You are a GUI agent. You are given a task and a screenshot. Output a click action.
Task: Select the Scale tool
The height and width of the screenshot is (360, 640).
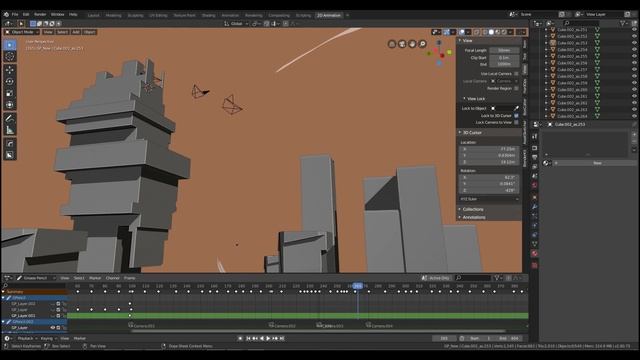pyautogui.click(x=10, y=93)
